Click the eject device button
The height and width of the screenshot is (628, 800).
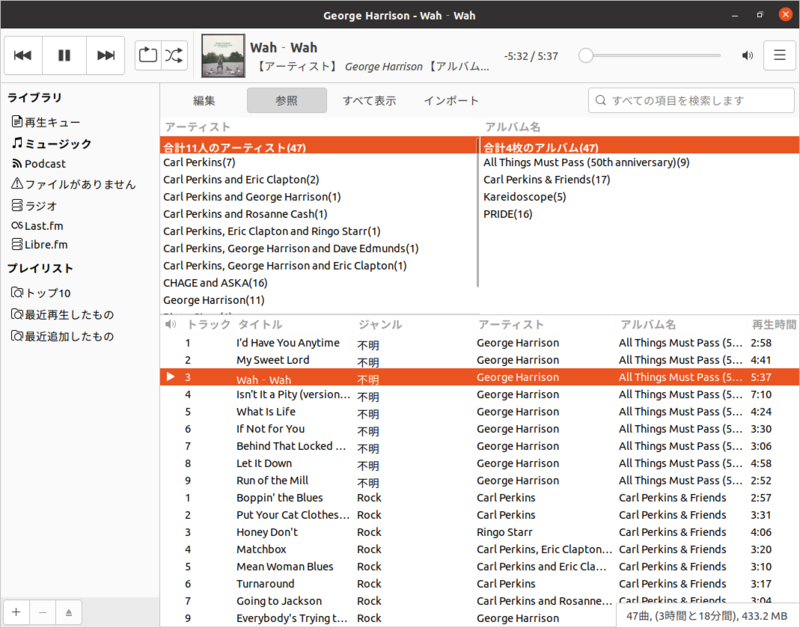[69, 612]
